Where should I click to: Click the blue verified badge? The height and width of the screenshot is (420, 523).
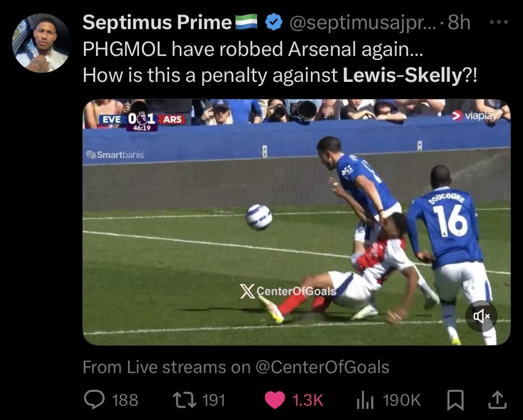(273, 22)
